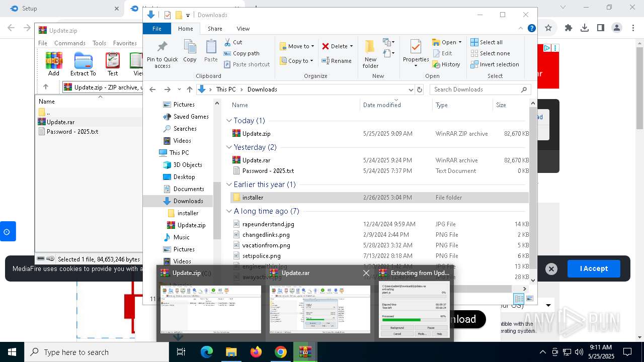644x362 pixels.
Task: Collapse the ribbon with the chevron
Action: point(521,29)
